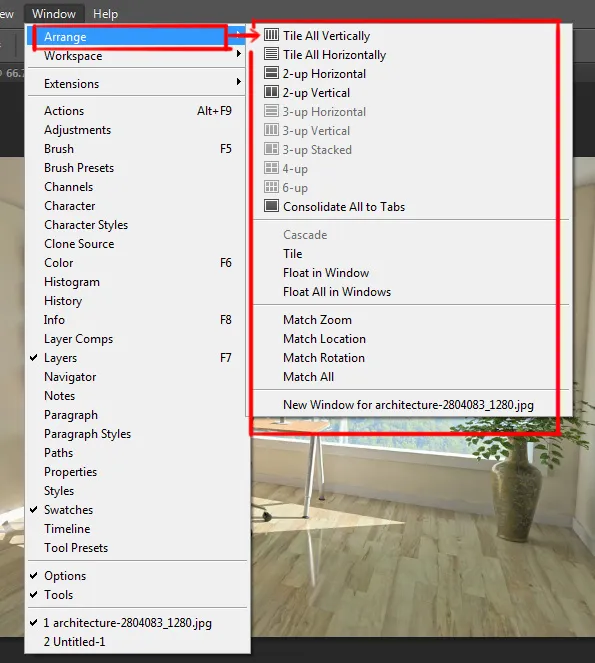
Task: Click the 4-up layout icon
Action: click(x=271, y=168)
